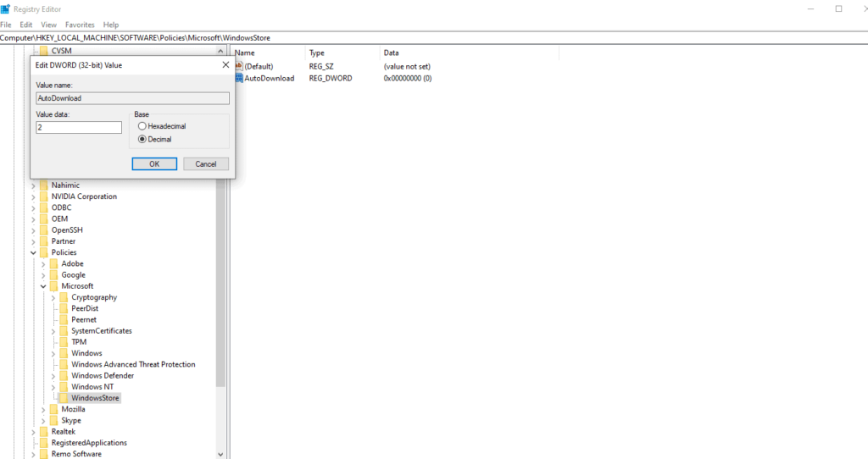This screenshot has height=459, width=868.
Task: Click the Partner folder icon
Action: coord(44,241)
